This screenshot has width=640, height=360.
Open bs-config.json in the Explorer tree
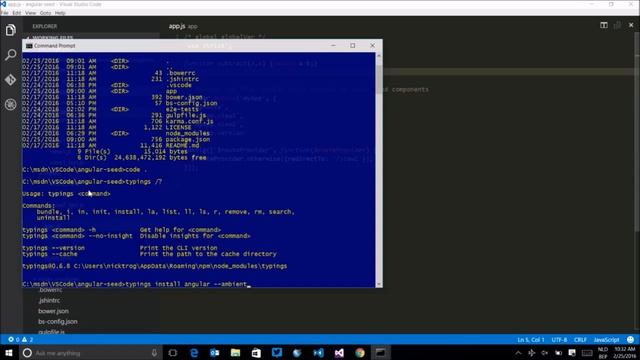(x=58, y=322)
